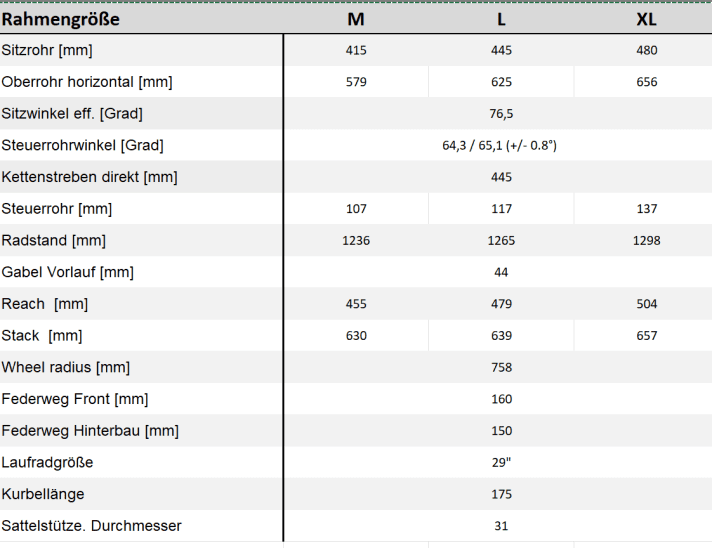This screenshot has height=548, width=712.
Task: Select the Sitzwinkel eff. value 76,5
Action: 501,114
